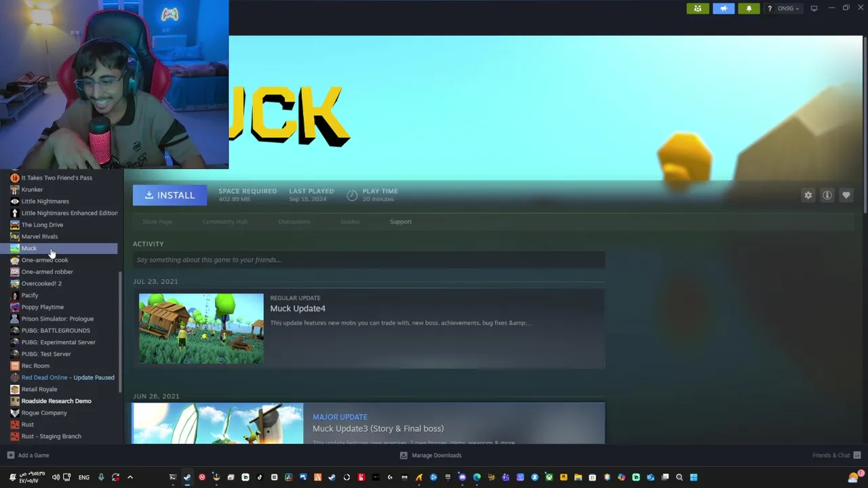868x488 pixels.
Task: Select Muck in the library list
Action: point(59,248)
